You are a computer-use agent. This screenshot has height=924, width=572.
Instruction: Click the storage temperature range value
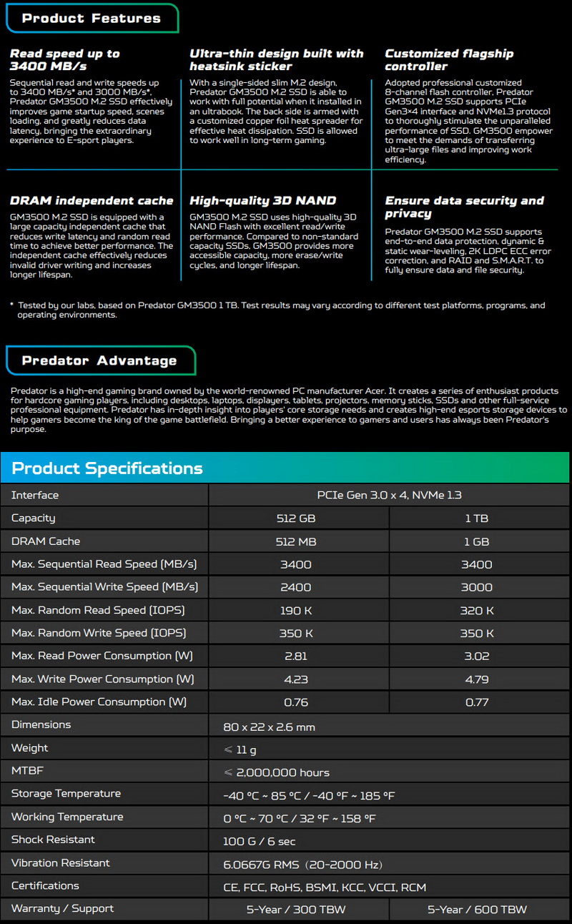click(x=309, y=796)
